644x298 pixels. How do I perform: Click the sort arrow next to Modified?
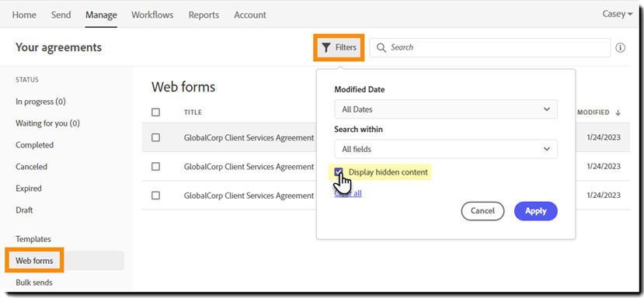[618, 113]
